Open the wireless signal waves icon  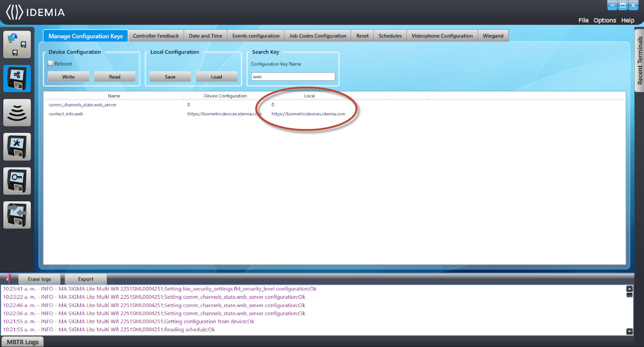(x=17, y=113)
